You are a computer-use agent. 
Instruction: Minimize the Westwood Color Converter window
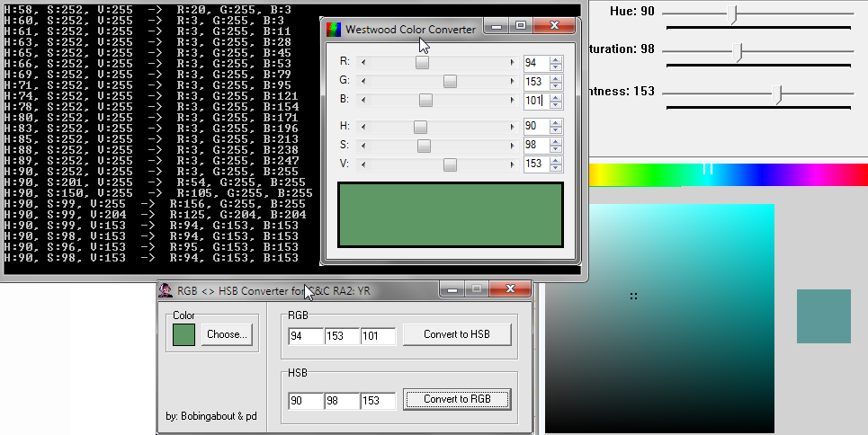tap(496, 27)
